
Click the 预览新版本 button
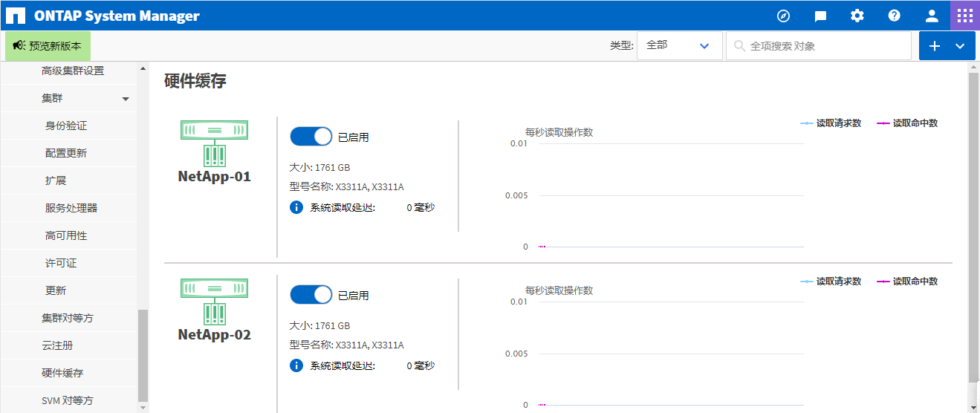tap(48, 46)
